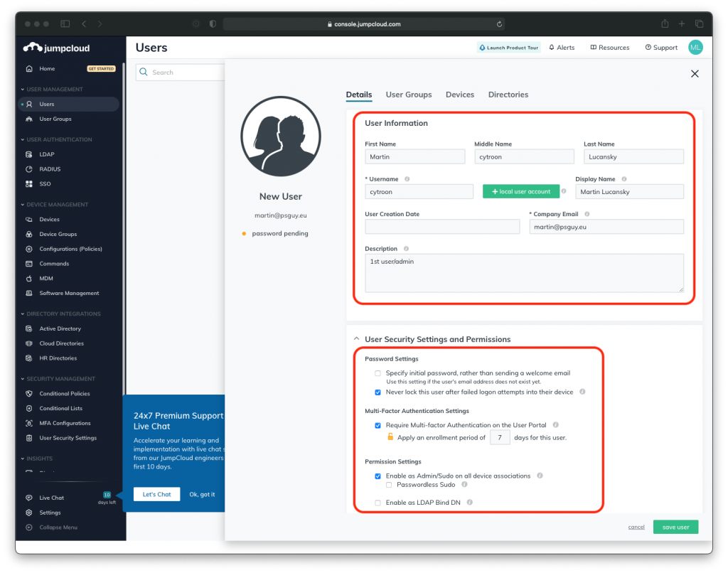Collapse the USER AUTHENTICATION sidebar section
Screen dimensions: 728x573
click(23, 139)
